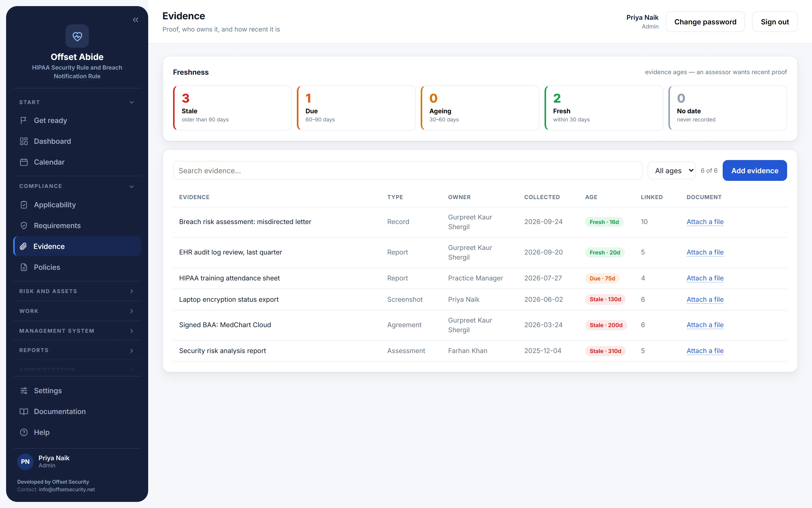Select the Due freshness card
The height and width of the screenshot is (508, 812).
point(356,108)
